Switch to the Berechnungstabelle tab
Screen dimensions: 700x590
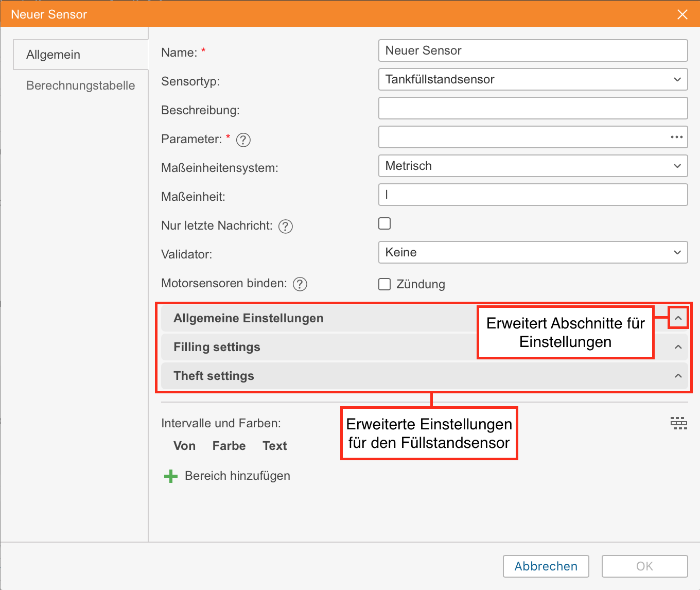(x=80, y=85)
